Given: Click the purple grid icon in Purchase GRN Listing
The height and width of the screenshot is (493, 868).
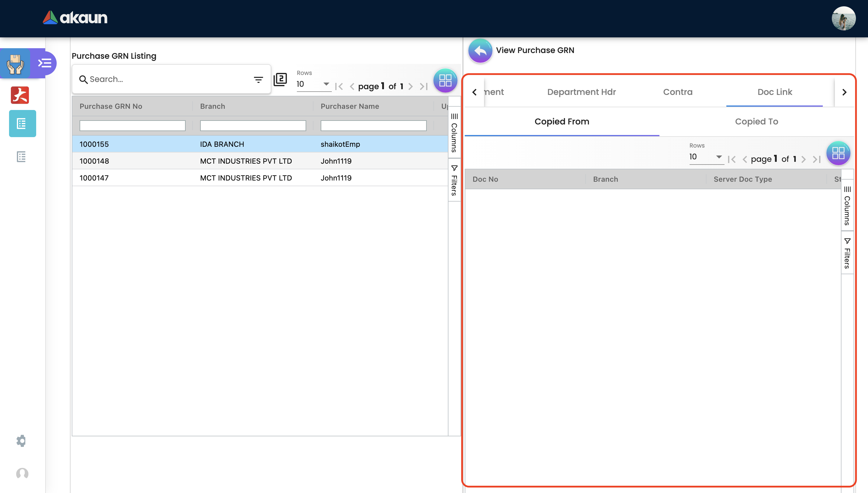Looking at the screenshot, I should [x=445, y=80].
